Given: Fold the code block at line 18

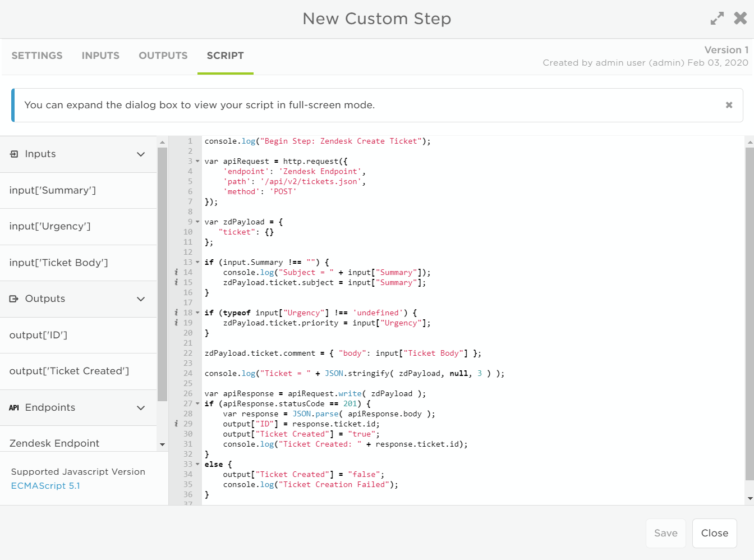Looking at the screenshot, I should 197,313.
